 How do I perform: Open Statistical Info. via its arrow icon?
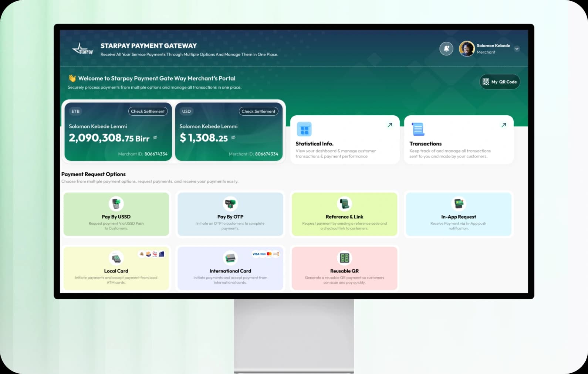(390, 125)
